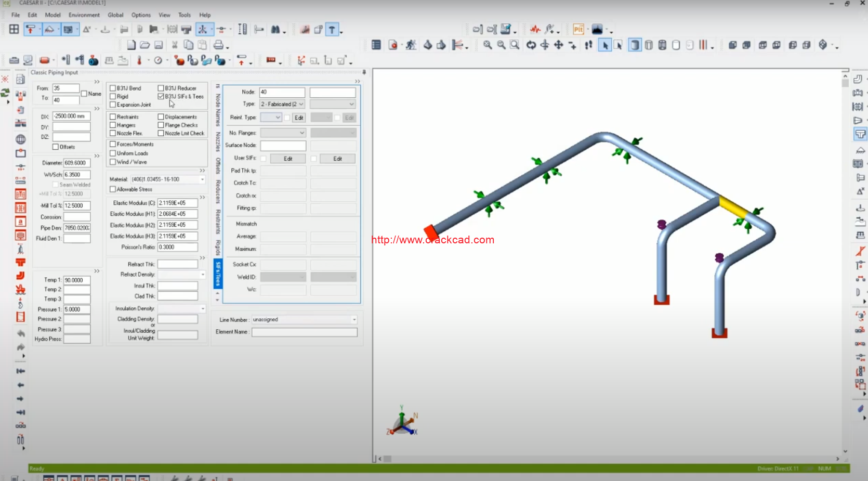Screen dimensions: 868x481
Task: Click the From node input field
Action: [x=66, y=88]
